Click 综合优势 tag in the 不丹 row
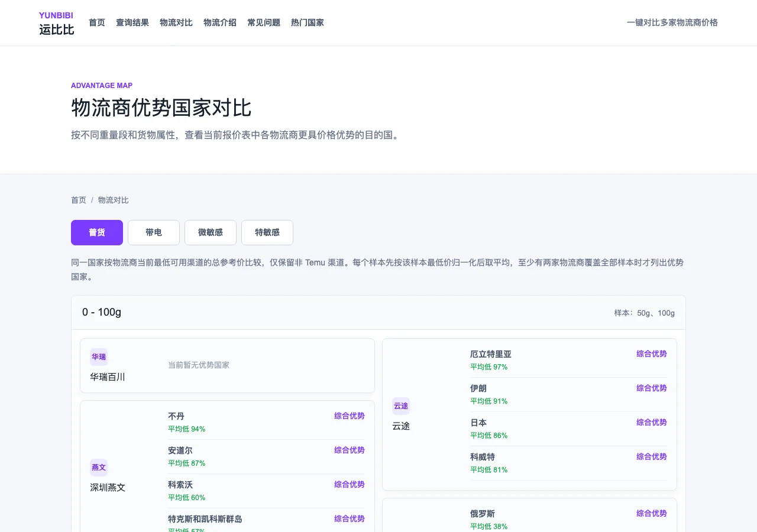This screenshot has height=532, width=757. pos(350,416)
